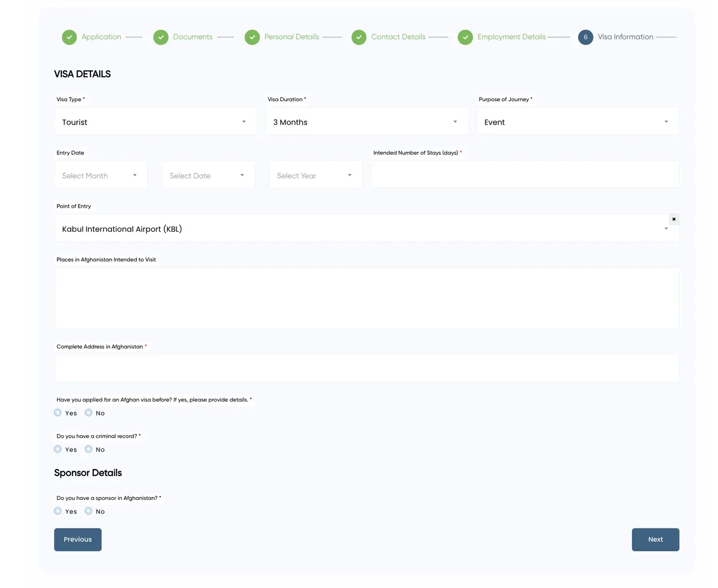Open the Employment Details step
Viewport: 718px width, 588px height.
(511, 37)
